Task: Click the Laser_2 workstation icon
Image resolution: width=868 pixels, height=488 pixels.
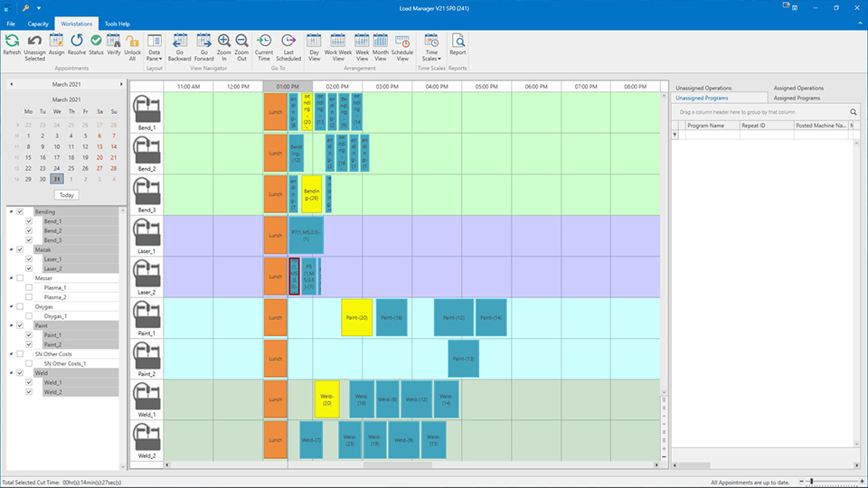Action: click(x=146, y=274)
